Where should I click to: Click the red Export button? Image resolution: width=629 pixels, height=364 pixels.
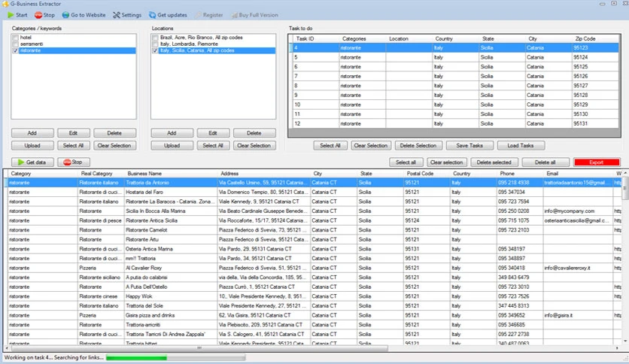coord(597,162)
